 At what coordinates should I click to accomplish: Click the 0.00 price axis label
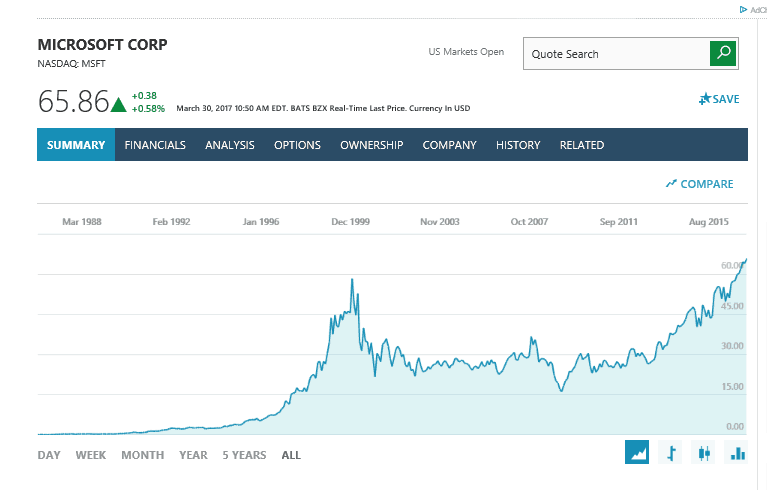pyautogui.click(x=735, y=426)
